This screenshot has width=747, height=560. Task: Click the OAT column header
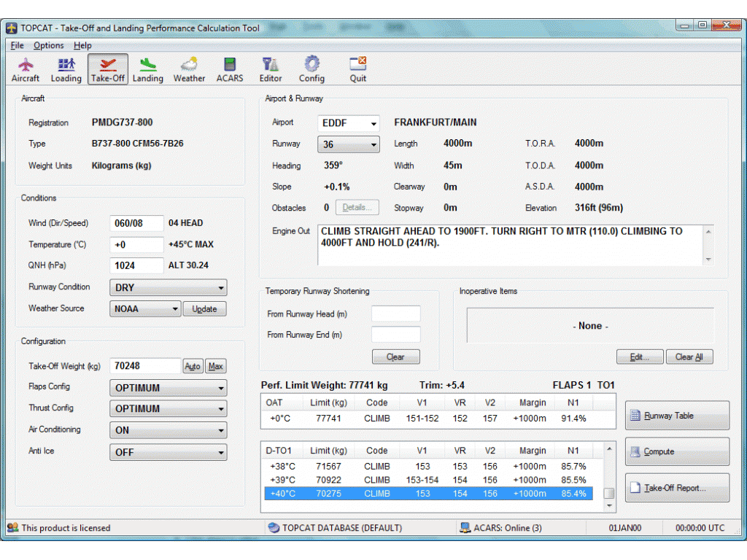point(274,402)
